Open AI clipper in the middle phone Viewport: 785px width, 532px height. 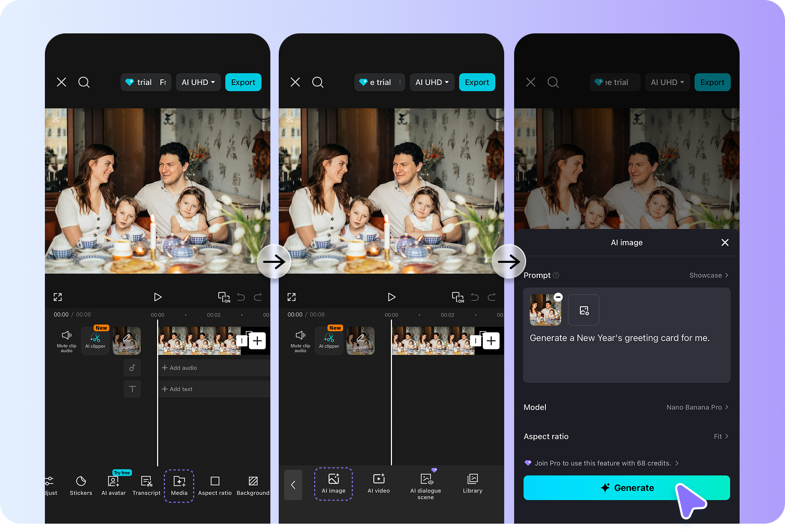(x=329, y=341)
